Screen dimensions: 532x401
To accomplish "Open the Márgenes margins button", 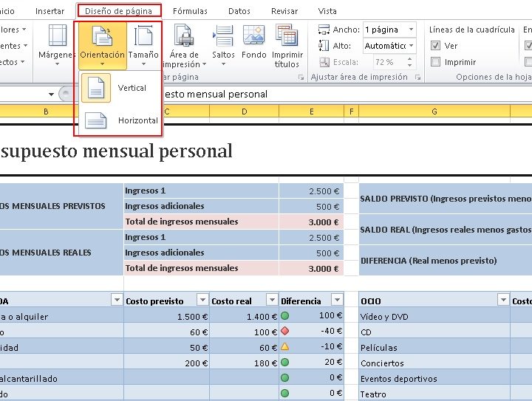I will coord(57,44).
